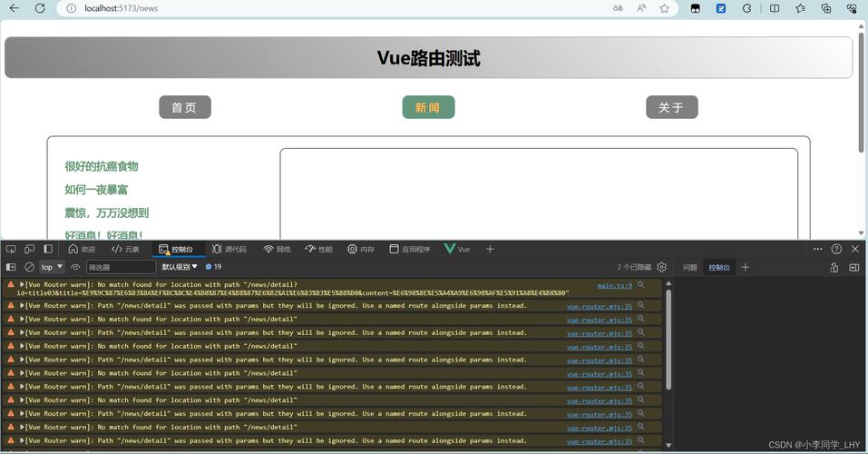
Task: Add page to favorites with star icon
Action: point(664,8)
